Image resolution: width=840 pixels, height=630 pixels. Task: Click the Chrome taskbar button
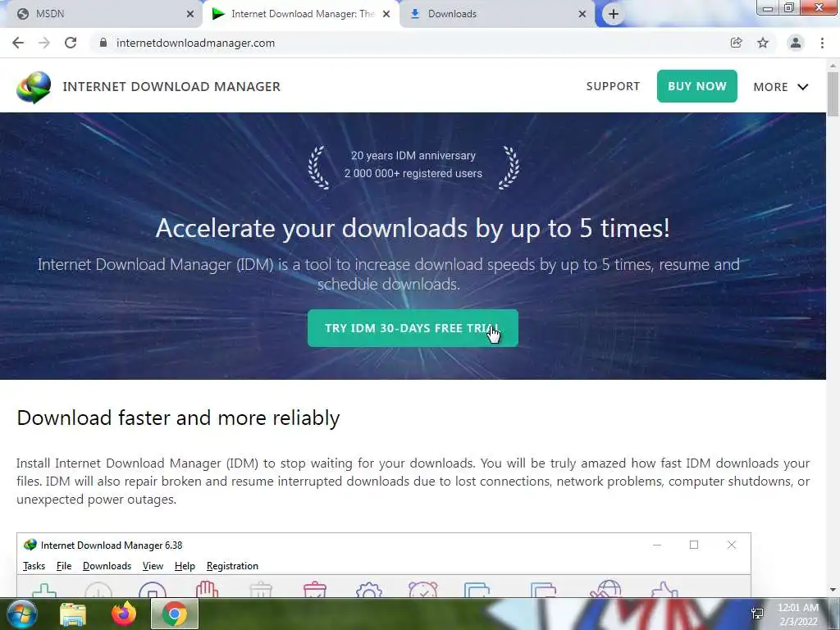(x=175, y=614)
